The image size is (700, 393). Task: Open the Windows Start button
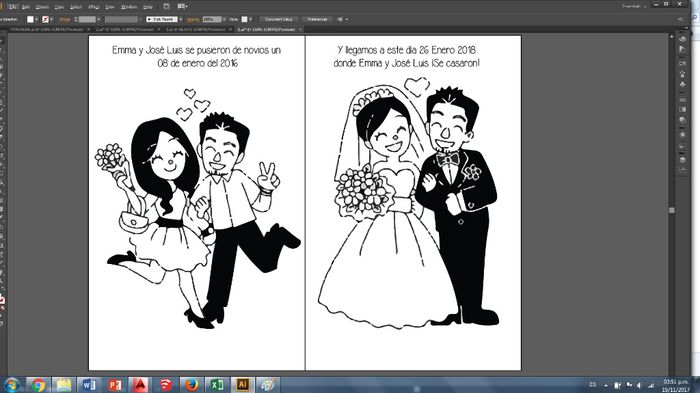12,385
